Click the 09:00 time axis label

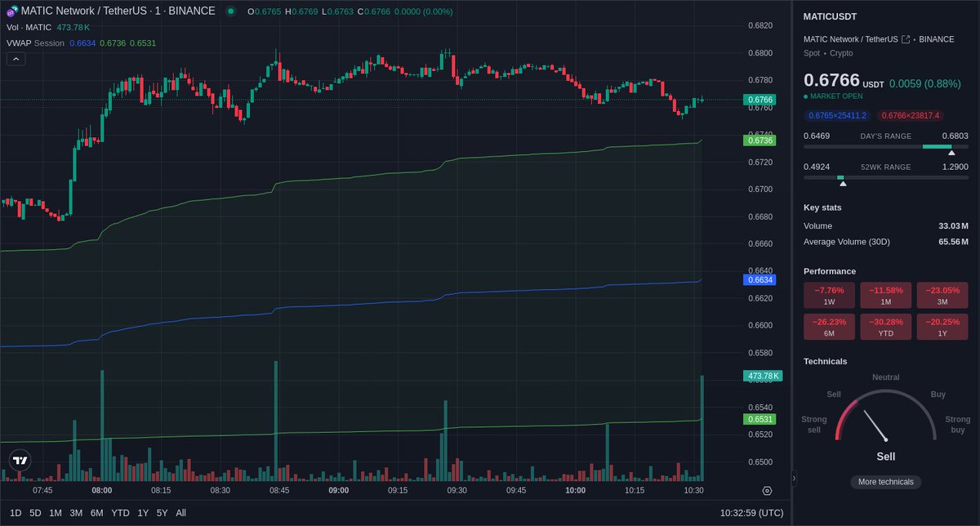tap(339, 491)
